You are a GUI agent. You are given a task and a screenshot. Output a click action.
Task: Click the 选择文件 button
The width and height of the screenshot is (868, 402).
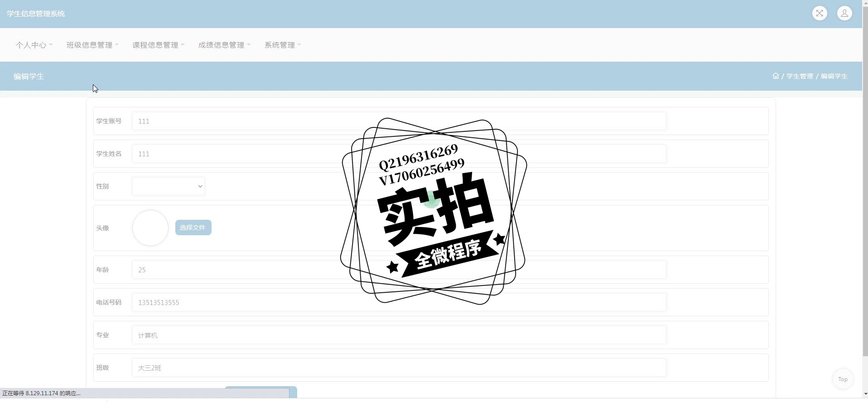click(193, 228)
